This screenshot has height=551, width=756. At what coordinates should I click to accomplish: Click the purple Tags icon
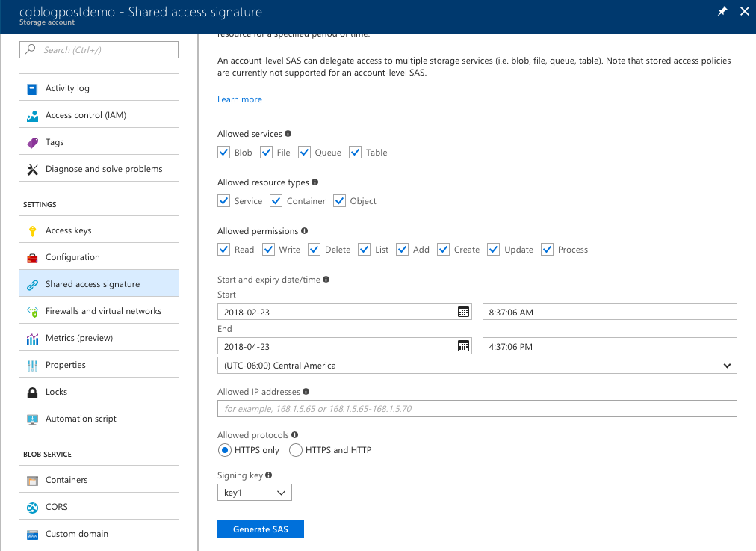click(x=32, y=143)
